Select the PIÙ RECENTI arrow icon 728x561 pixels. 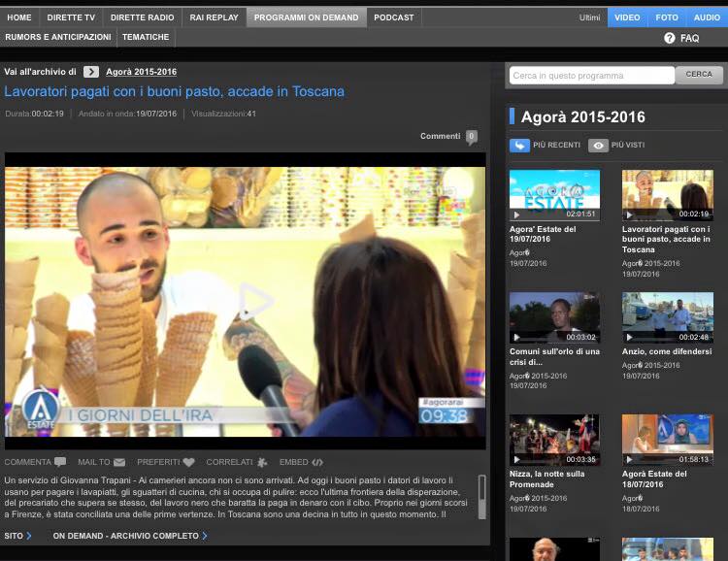tap(519, 146)
